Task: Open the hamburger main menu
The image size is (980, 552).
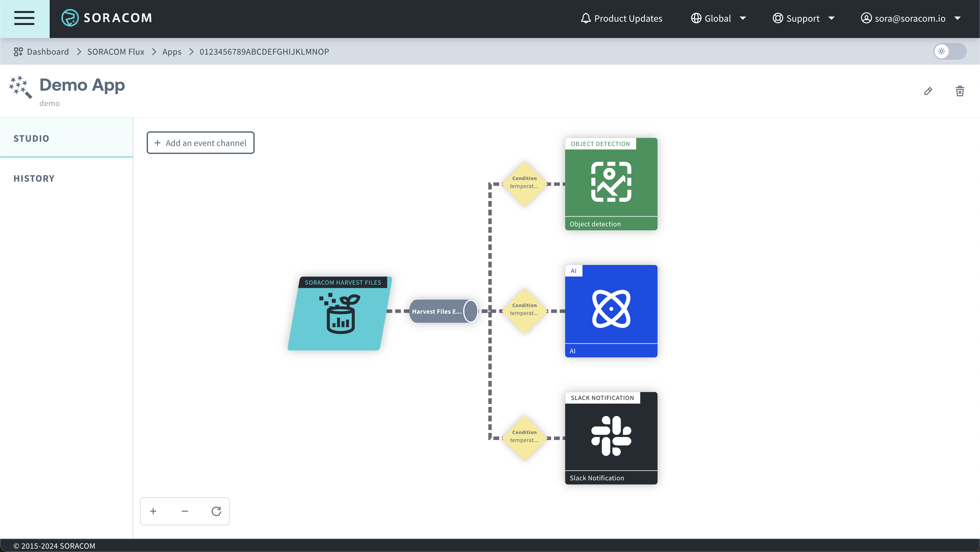Action: click(x=24, y=18)
